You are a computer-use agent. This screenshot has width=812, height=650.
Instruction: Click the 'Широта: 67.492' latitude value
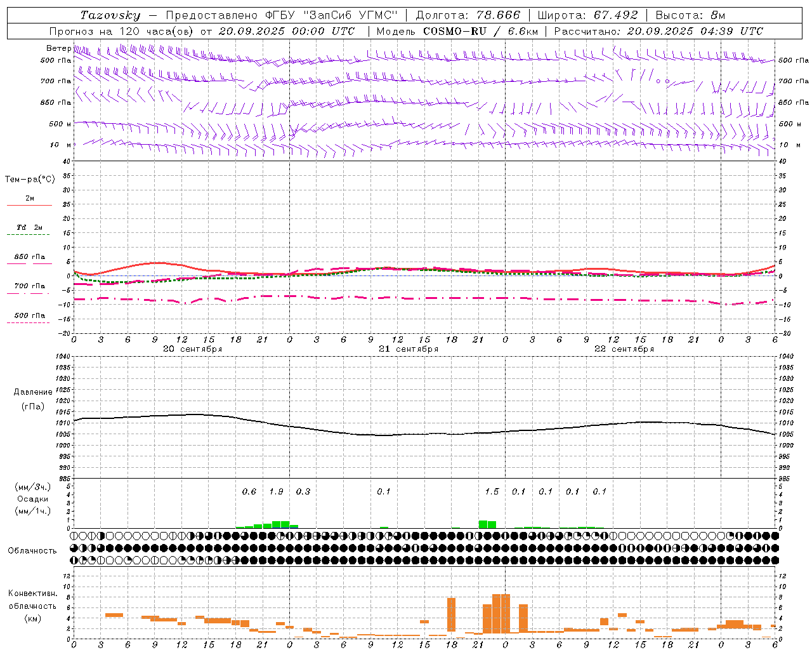587,15
